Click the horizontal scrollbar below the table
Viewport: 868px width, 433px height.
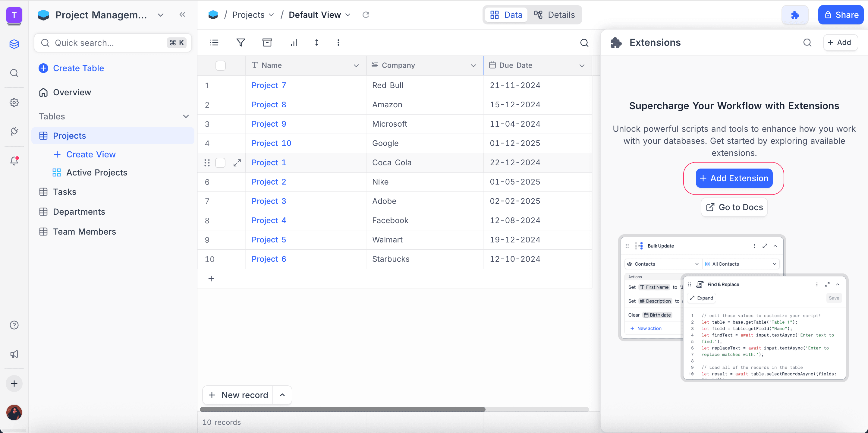click(342, 409)
